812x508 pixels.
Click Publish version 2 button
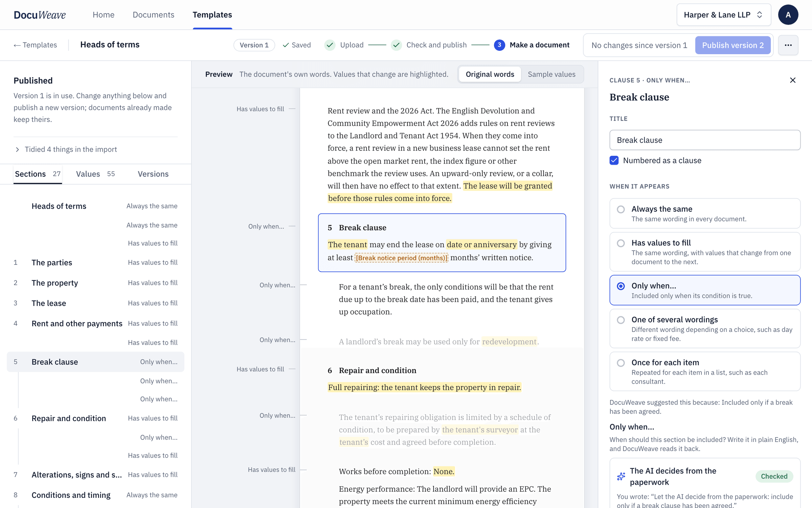[733, 45]
